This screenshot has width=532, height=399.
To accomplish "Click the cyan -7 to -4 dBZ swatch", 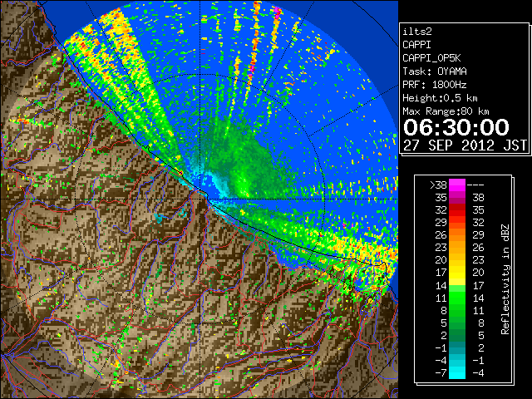I will (457, 372).
